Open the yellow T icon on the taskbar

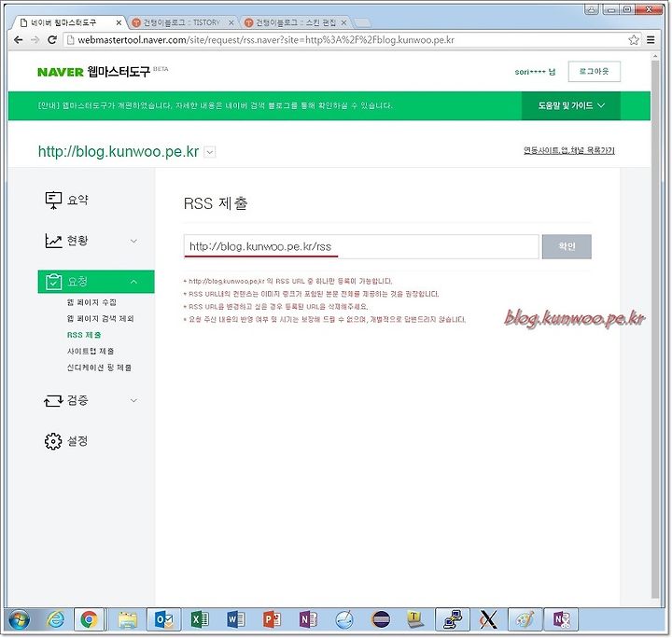click(414, 619)
